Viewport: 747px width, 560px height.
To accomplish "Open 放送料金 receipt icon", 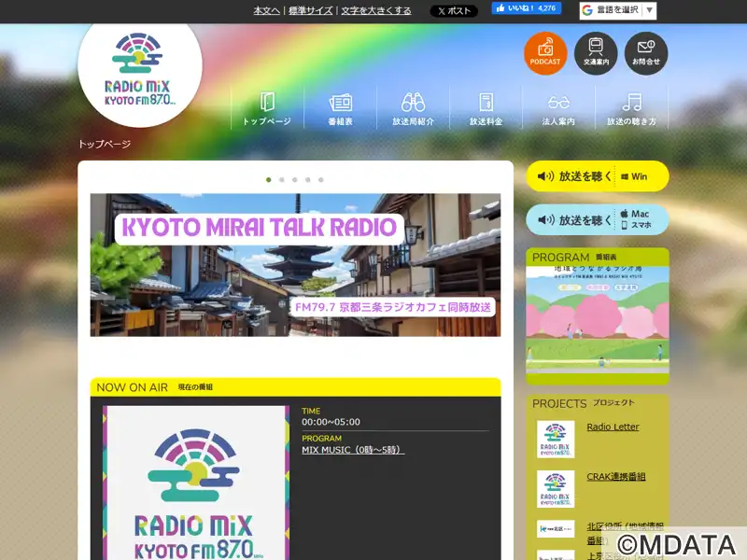I will [x=486, y=108].
